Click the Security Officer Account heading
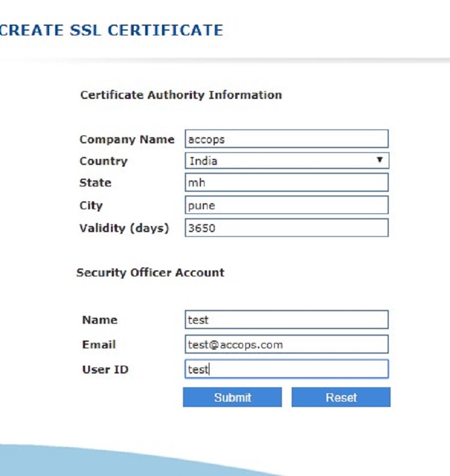The image size is (450, 476). point(151,273)
